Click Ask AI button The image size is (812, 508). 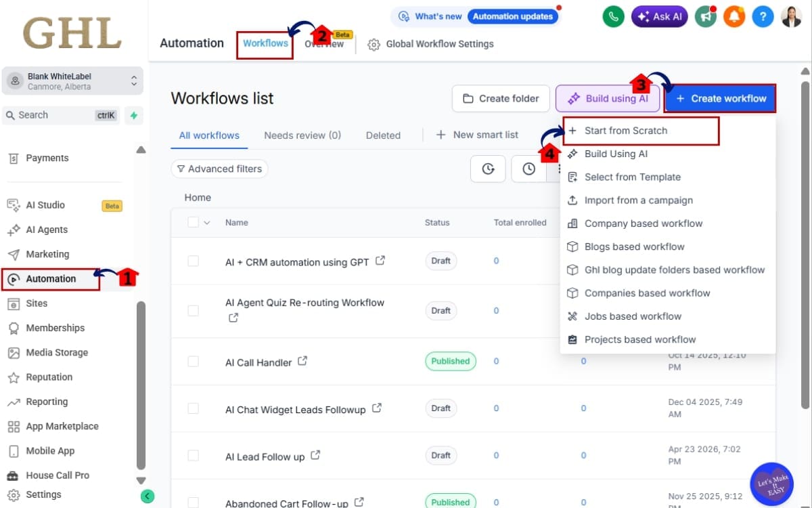coord(660,17)
